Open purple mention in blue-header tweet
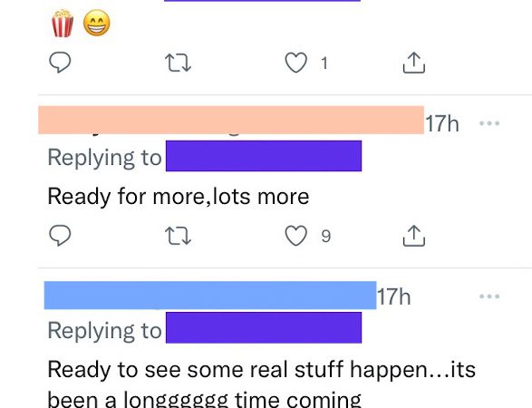The height and width of the screenshot is (408, 532). click(264, 327)
